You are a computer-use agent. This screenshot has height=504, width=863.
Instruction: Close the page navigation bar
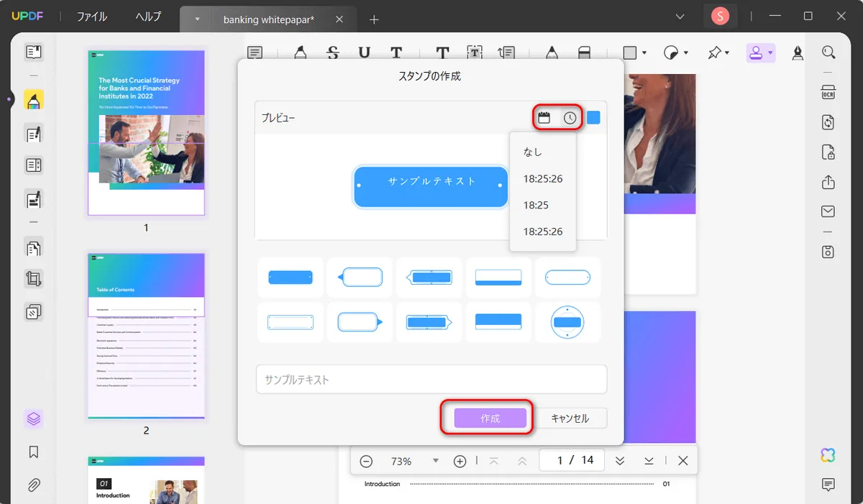click(x=683, y=461)
